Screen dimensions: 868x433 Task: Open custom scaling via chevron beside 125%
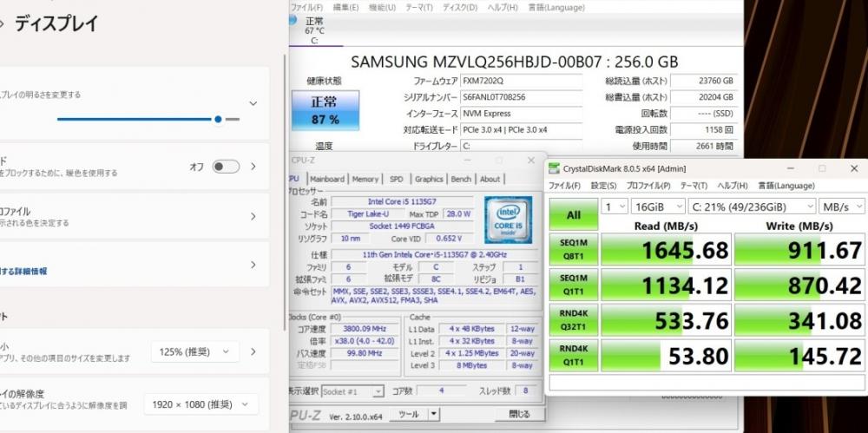(253, 351)
